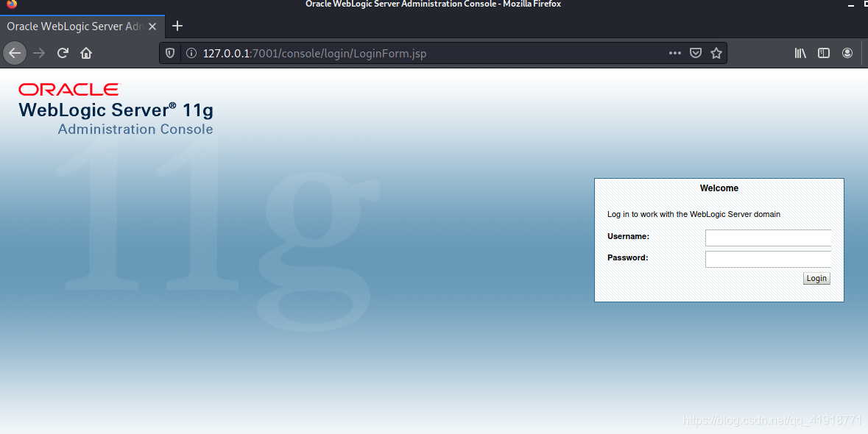Open the tracking protection shield icon

(171, 53)
